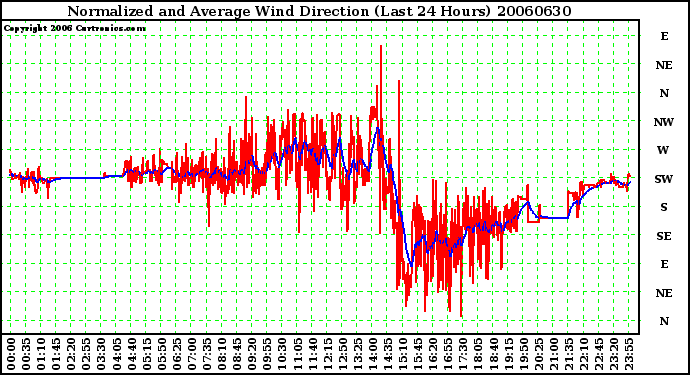The image size is (690, 375).
Task: Select the 21:00 time label
Action: 553,354
